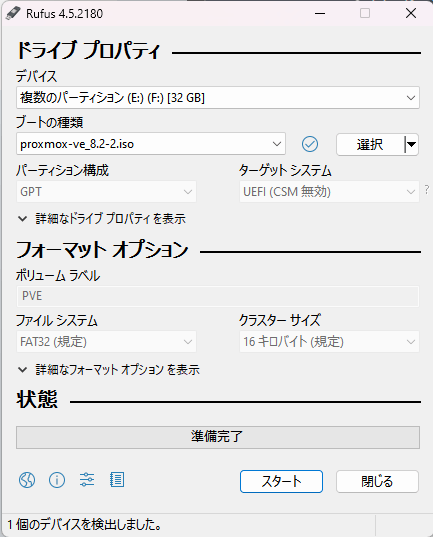Open application settings sliders icon
This screenshot has height=537, width=433.
tap(87, 480)
